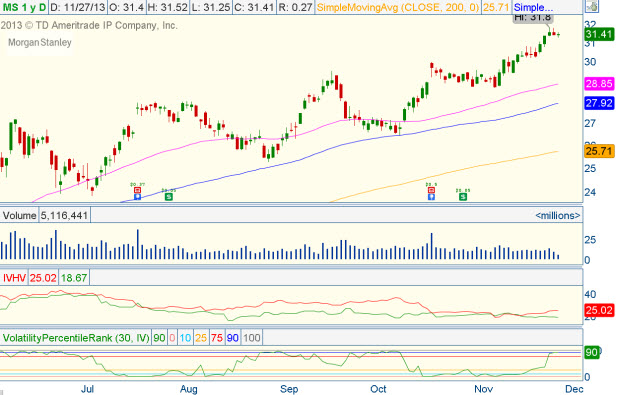Click the red earnings marker in October

(x=431, y=190)
